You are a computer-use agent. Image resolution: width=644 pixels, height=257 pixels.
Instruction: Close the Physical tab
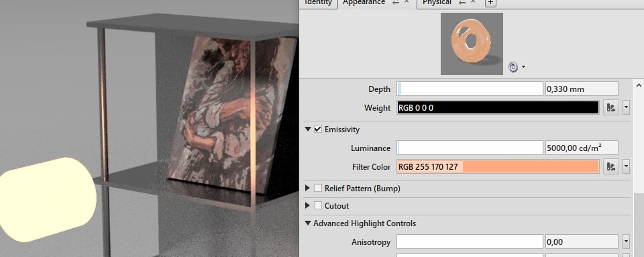473,2
